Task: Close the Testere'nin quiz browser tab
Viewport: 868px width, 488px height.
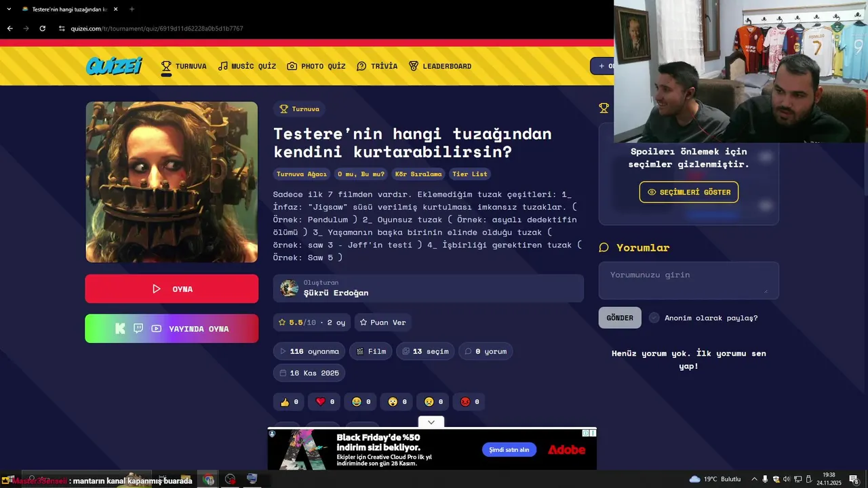Action: coord(115,9)
